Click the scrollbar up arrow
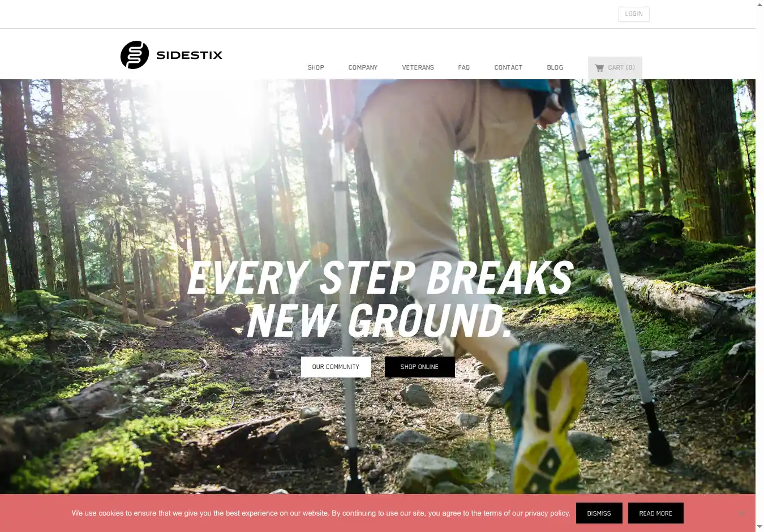764x532 pixels. pos(759,5)
